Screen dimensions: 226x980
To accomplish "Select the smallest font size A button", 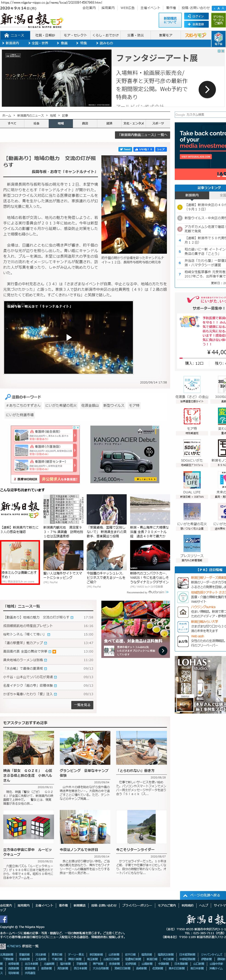I will pyautogui.click(x=214, y=8).
